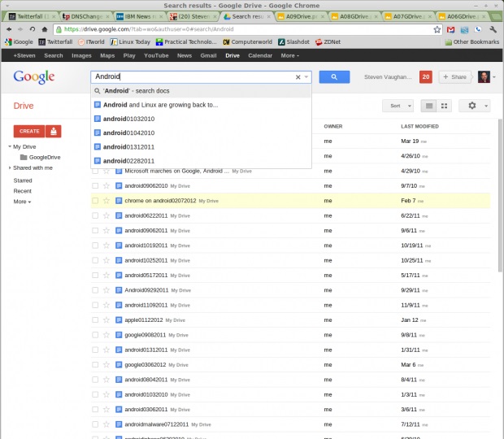The width and height of the screenshot is (504, 439).
Task: Open Other Bookmarks folder
Action: (471, 42)
